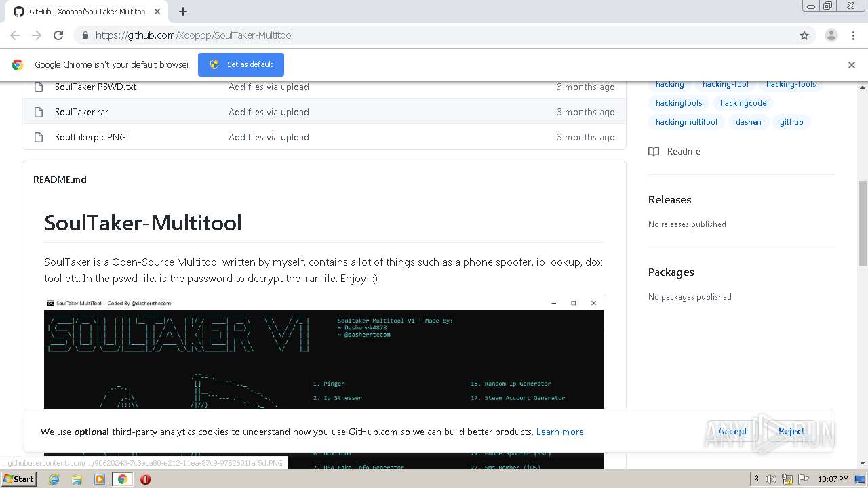Click Set as default button
The height and width of the screenshot is (488, 868).
241,64
